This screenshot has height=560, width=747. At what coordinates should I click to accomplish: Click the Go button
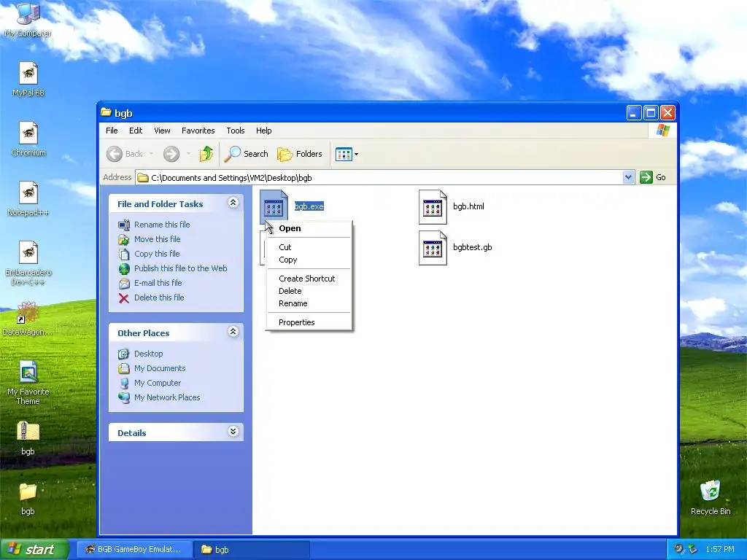[653, 178]
